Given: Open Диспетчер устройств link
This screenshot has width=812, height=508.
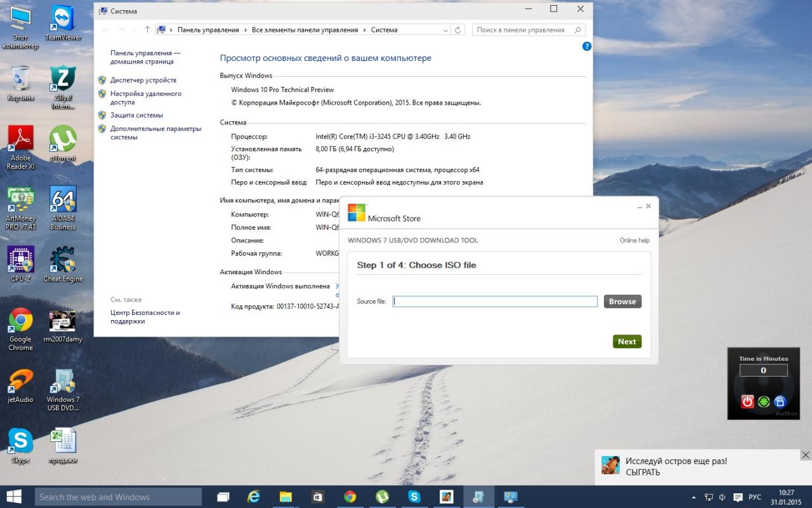Looking at the screenshot, I should pyautogui.click(x=143, y=80).
